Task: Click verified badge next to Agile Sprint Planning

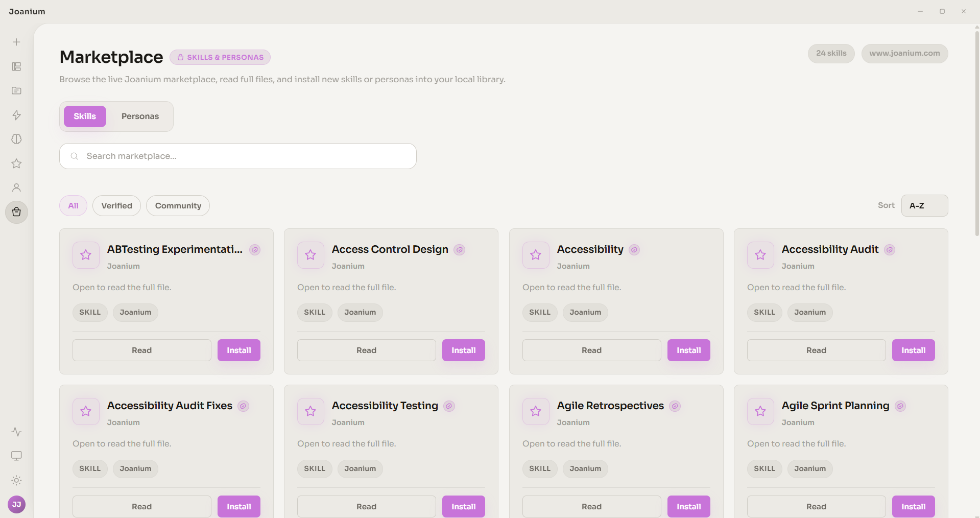Action: coord(900,406)
